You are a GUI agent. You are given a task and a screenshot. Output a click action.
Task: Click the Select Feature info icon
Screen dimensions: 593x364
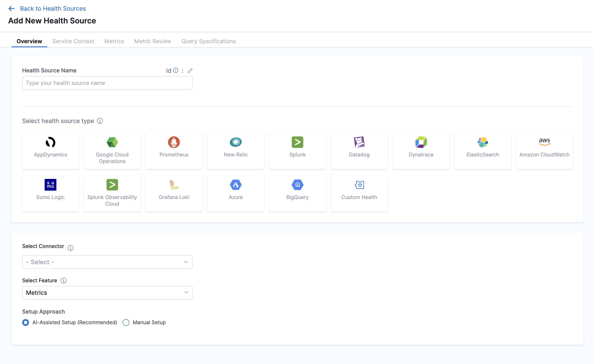tap(63, 281)
